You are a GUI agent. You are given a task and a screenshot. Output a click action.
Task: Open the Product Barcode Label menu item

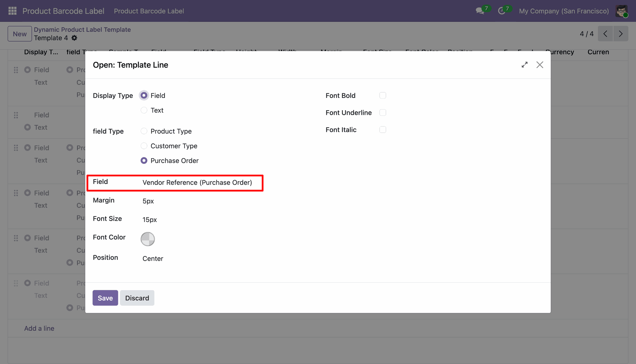coord(149,11)
